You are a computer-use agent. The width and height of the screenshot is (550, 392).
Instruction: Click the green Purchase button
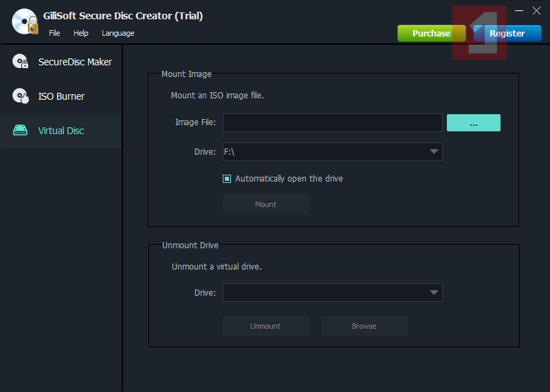tap(432, 33)
